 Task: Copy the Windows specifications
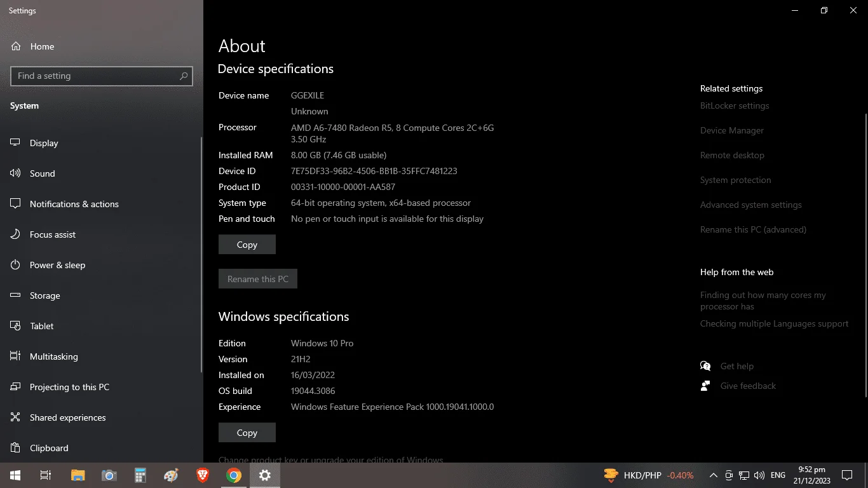click(x=247, y=433)
